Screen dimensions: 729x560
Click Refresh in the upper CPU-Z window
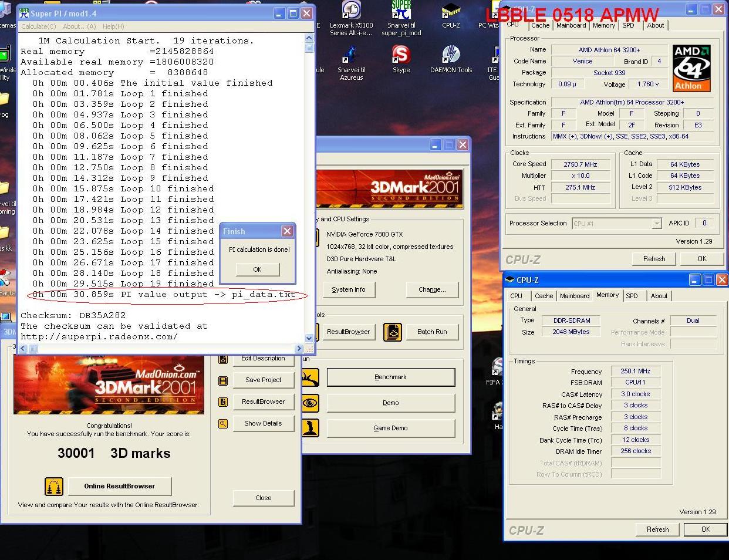click(654, 259)
